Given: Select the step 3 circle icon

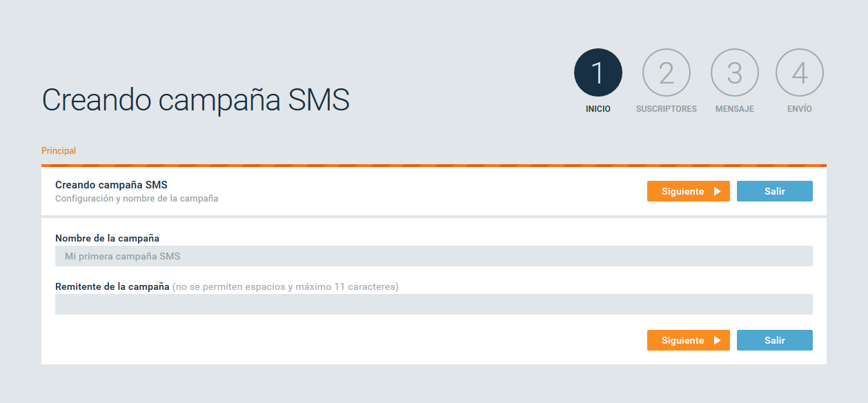Looking at the screenshot, I should [x=735, y=72].
